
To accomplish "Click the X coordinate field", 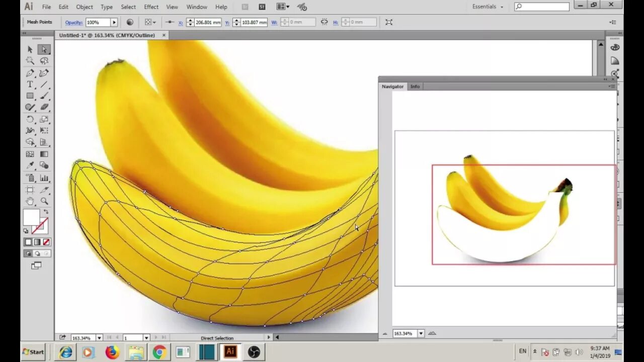I will (x=208, y=22).
